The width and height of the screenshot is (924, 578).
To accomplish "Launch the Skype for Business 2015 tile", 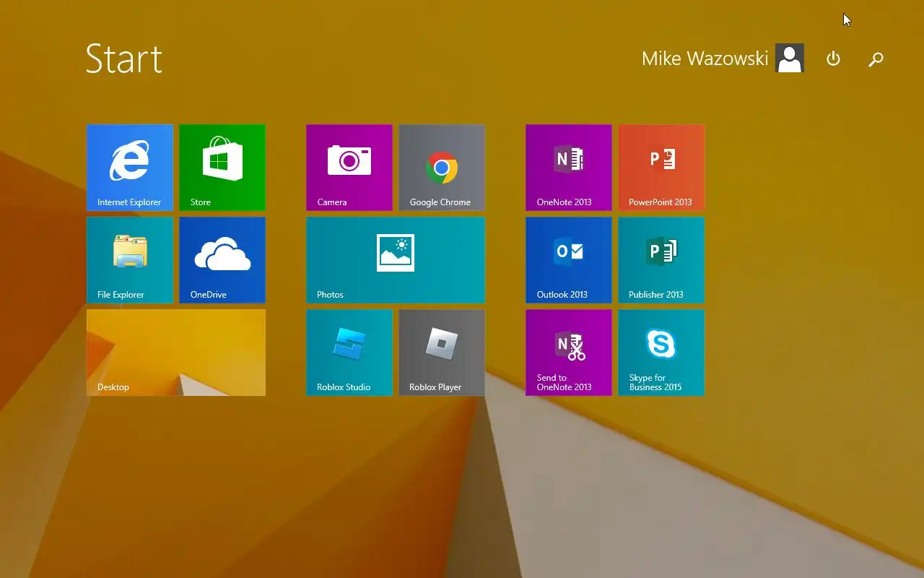I will coord(661,353).
